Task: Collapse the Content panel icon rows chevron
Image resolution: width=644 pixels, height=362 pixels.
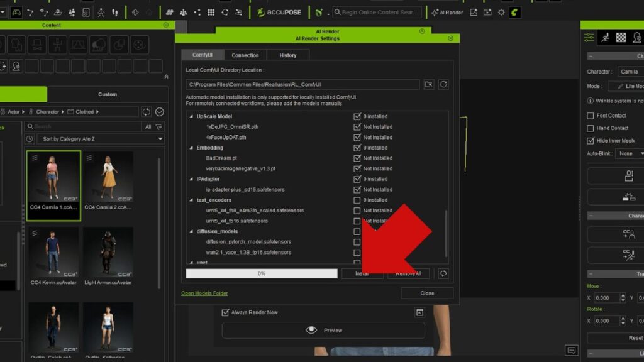Action: pos(166,77)
